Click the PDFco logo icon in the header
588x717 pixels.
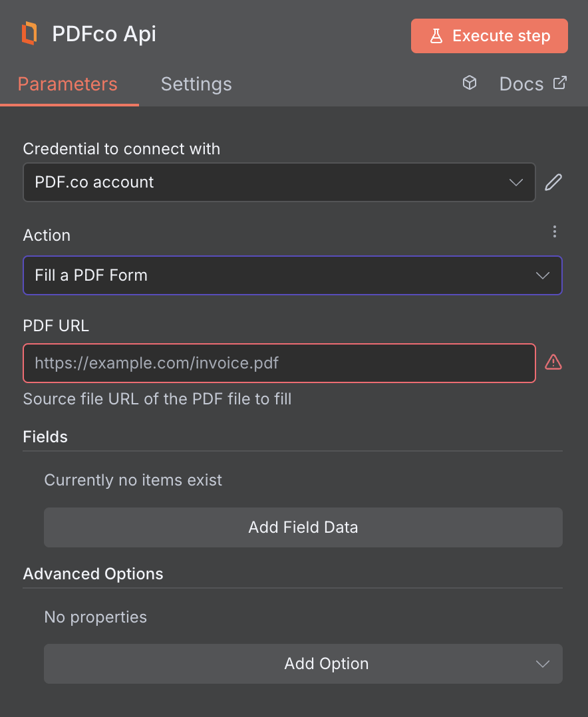pyautogui.click(x=29, y=33)
